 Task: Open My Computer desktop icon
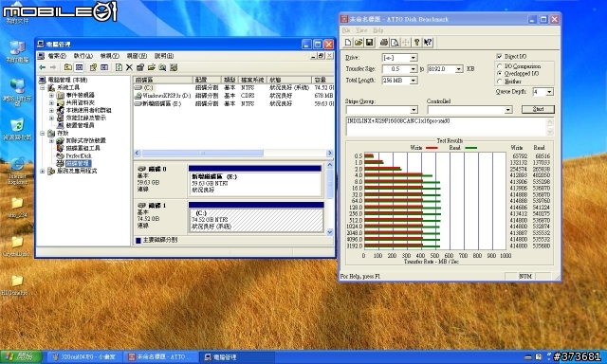17,52
